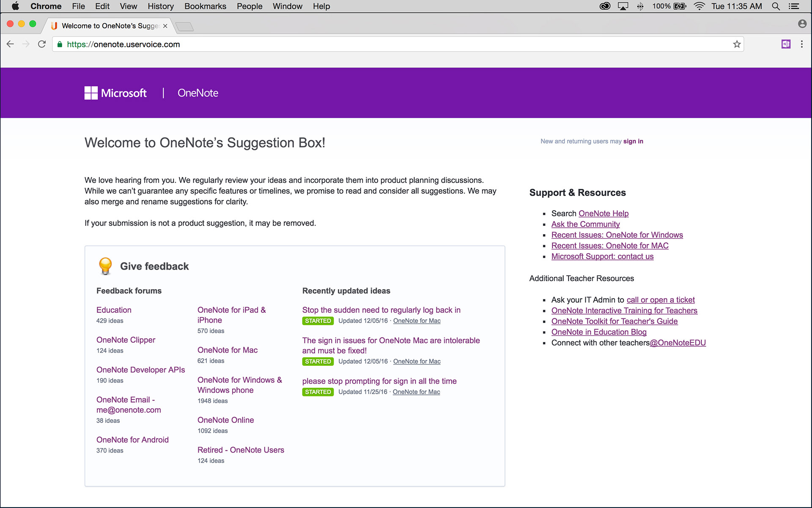Open the idea about prompting for sign in
The height and width of the screenshot is (508, 812).
coord(379,381)
